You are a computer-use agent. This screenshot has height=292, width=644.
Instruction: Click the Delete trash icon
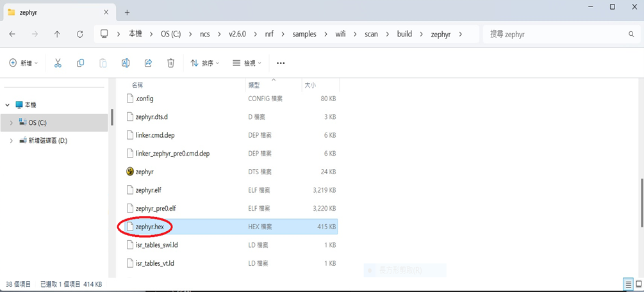point(170,63)
